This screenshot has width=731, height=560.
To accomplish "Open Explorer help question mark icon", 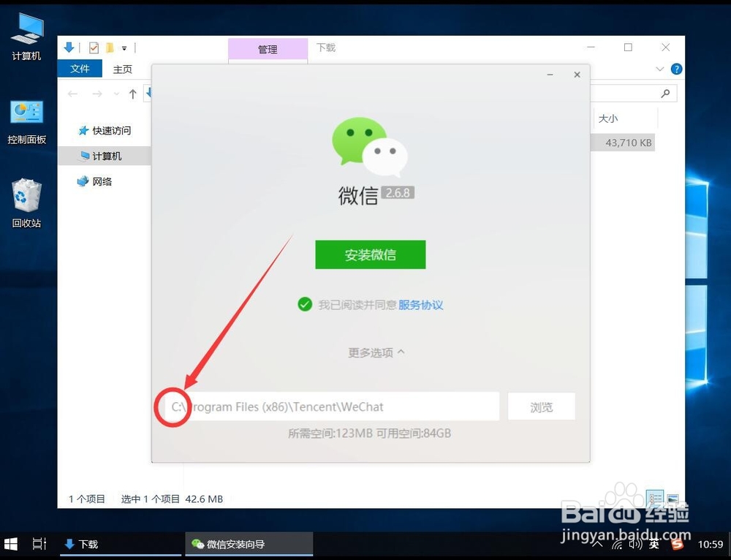I will (x=676, y=69).
